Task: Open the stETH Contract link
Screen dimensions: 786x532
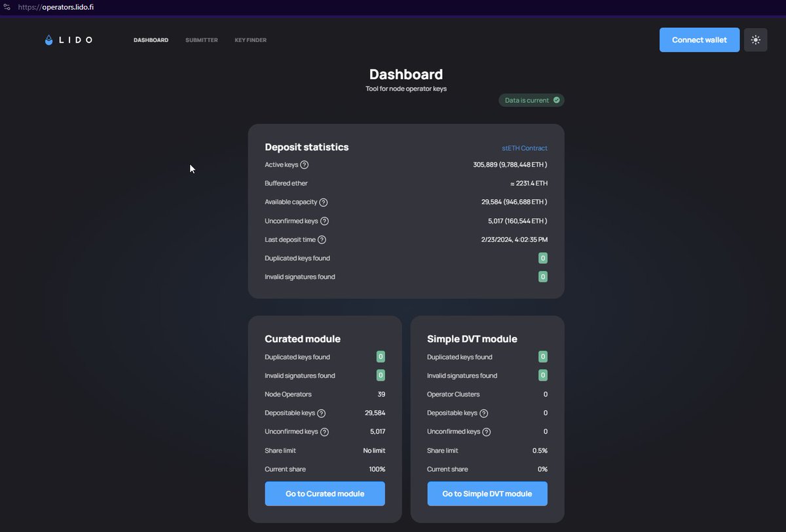Action: click(525, 148)
